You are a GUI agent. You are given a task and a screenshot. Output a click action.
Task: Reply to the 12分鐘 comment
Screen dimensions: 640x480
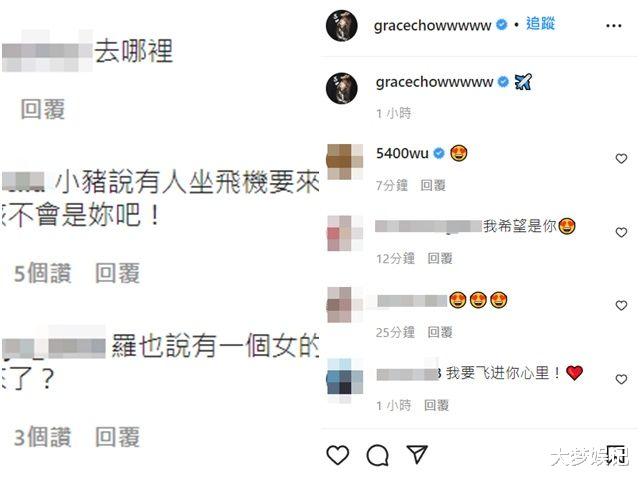point(440,258)
